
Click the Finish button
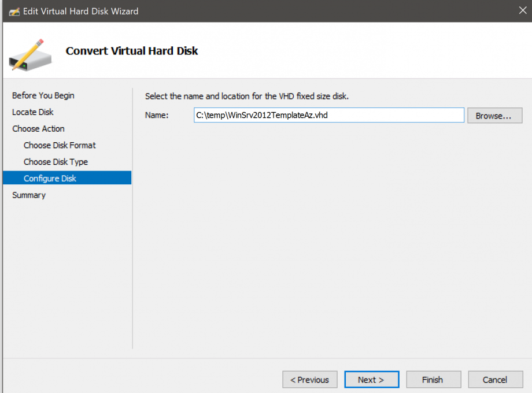tap(433, 379)
